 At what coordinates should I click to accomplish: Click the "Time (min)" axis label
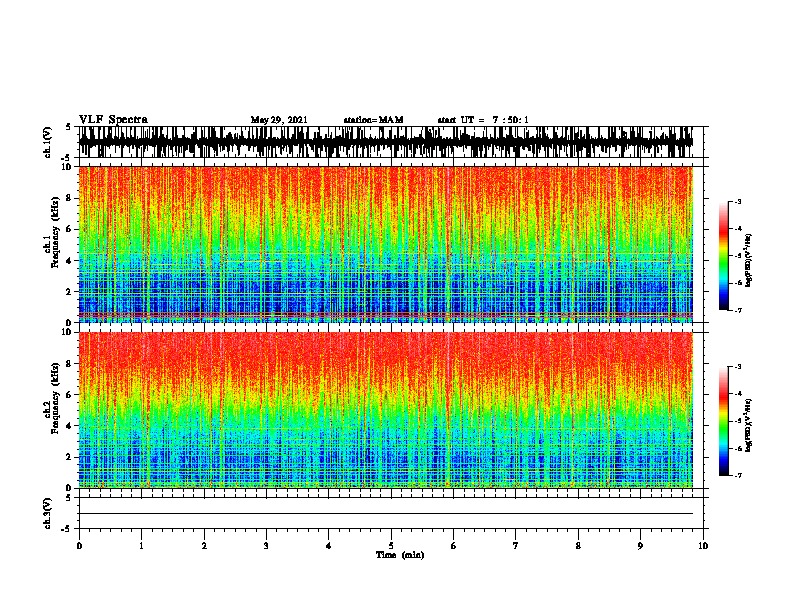click(x=400, y=555)
